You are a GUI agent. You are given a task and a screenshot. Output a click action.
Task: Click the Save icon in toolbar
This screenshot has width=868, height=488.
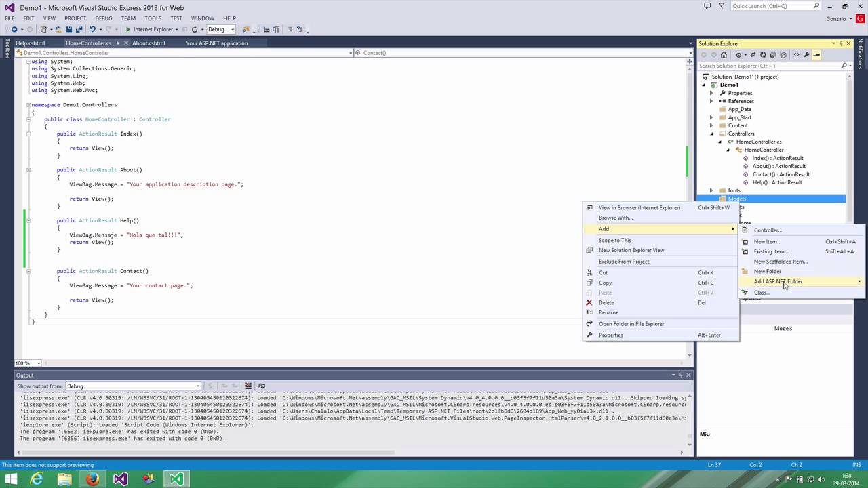(x=68, y=29)
